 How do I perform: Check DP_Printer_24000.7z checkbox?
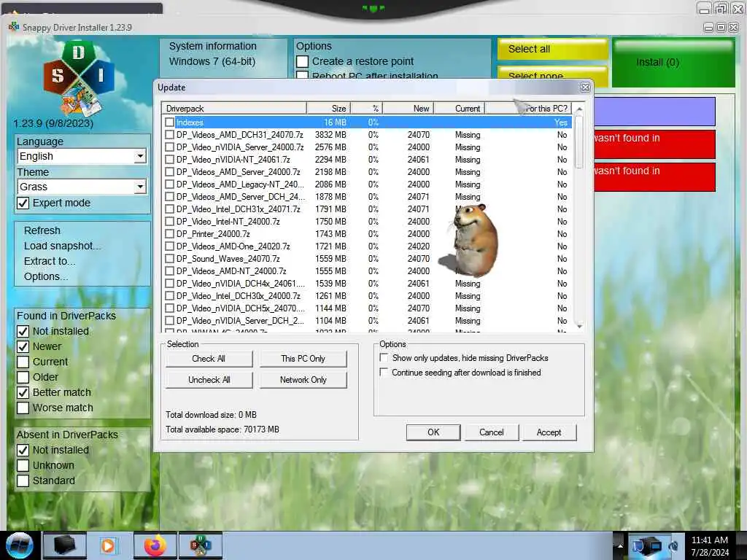point(169,234)
